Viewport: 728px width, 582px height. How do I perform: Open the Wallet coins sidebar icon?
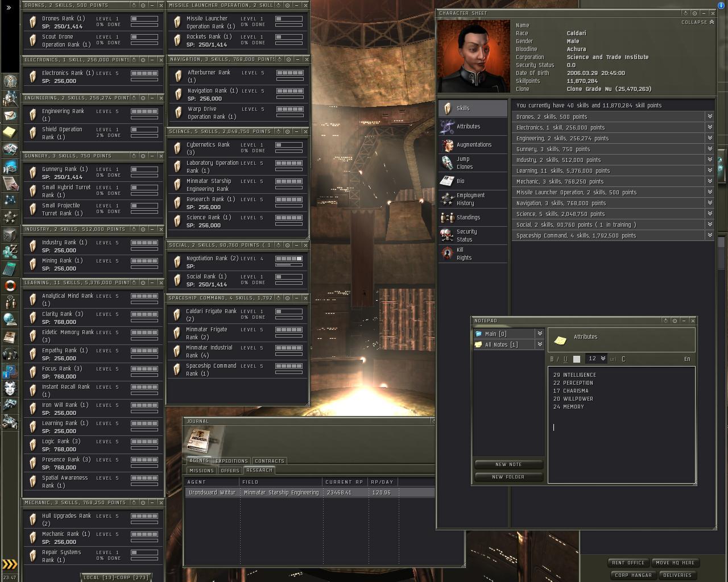(x=10, y=251)
